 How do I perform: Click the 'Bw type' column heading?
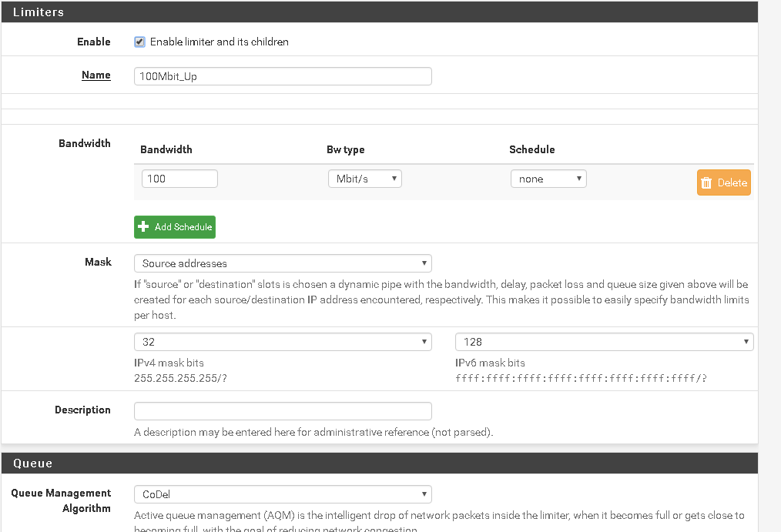point(346,149)
